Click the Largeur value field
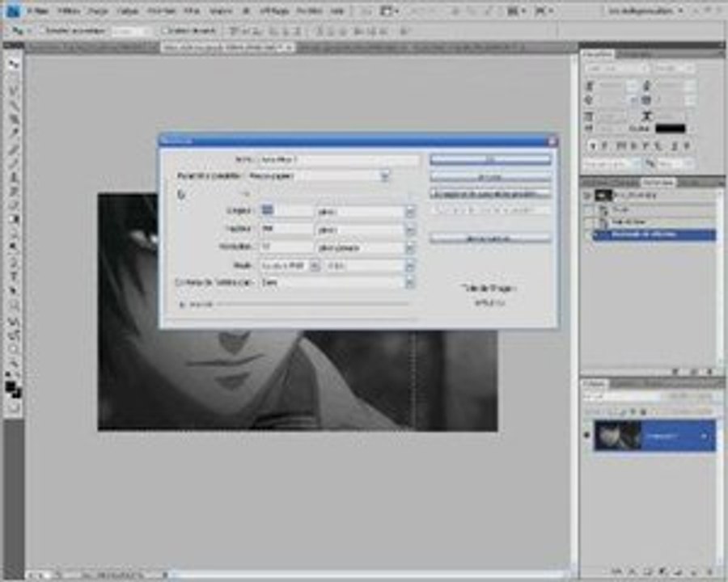Screen dimensions: 728x582 [286, 211]
